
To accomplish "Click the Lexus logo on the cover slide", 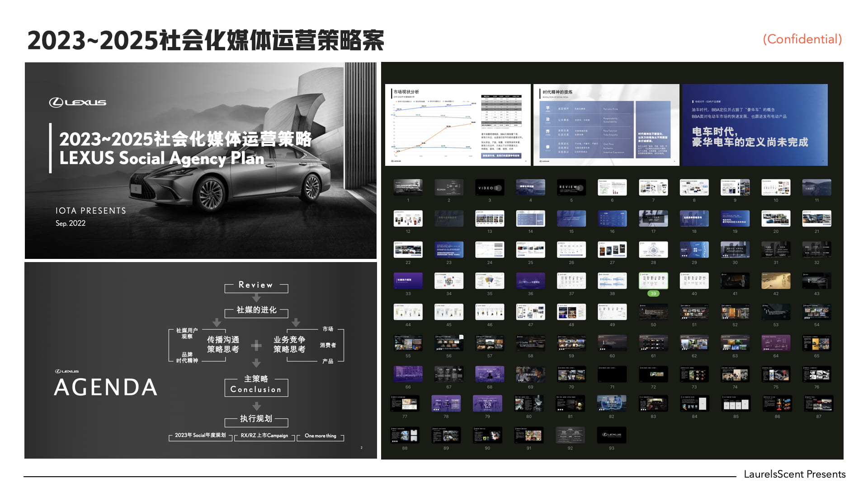I will pyautogui.click(x=78, y=103).
